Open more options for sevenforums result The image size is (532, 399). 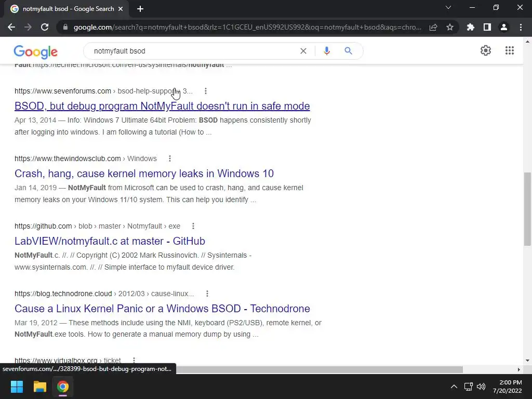[206, 91]
